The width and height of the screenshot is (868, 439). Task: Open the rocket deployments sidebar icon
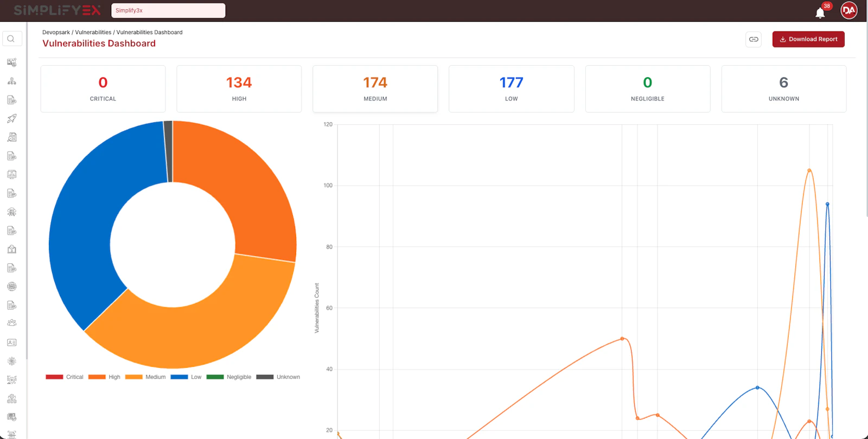tap(12, 118)
